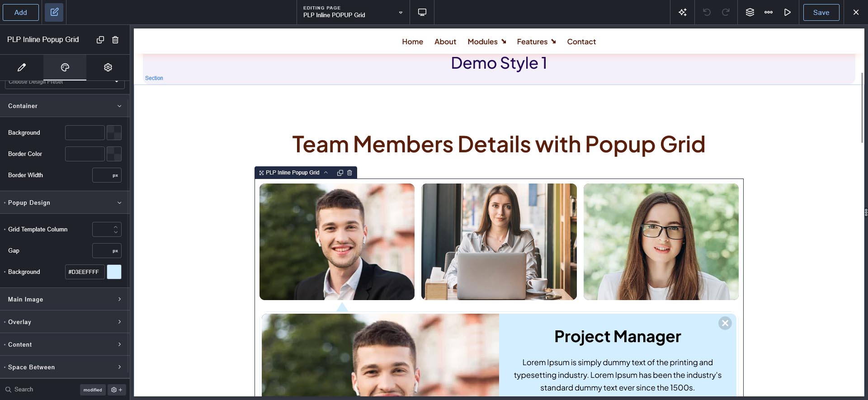Open the Border Color swatch

coord(114,154)
